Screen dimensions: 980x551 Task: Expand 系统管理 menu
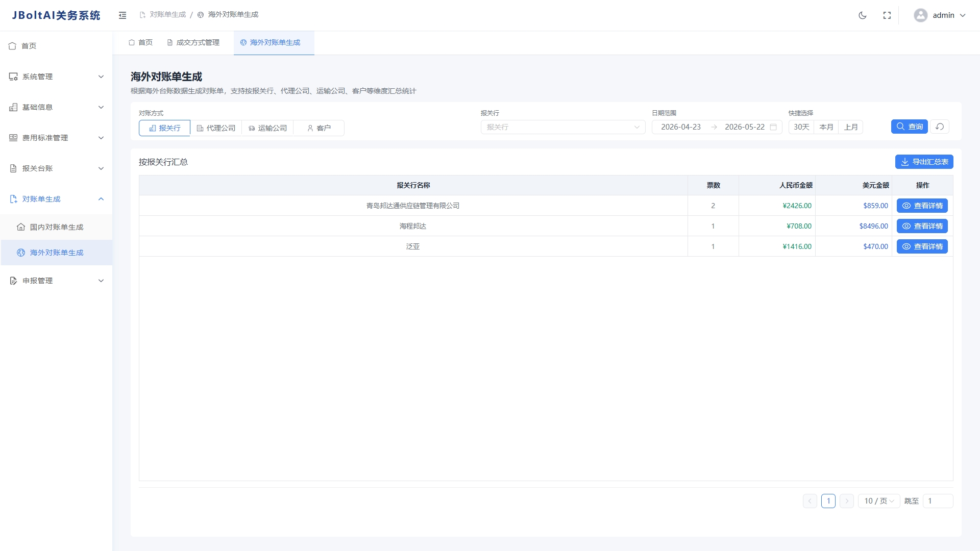(x=56, y=77)
